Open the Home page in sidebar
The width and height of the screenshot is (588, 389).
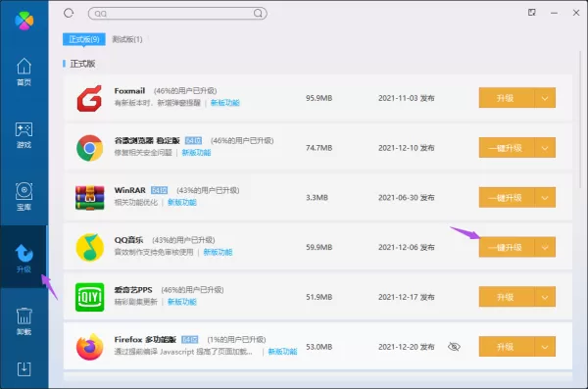[24, 72]
